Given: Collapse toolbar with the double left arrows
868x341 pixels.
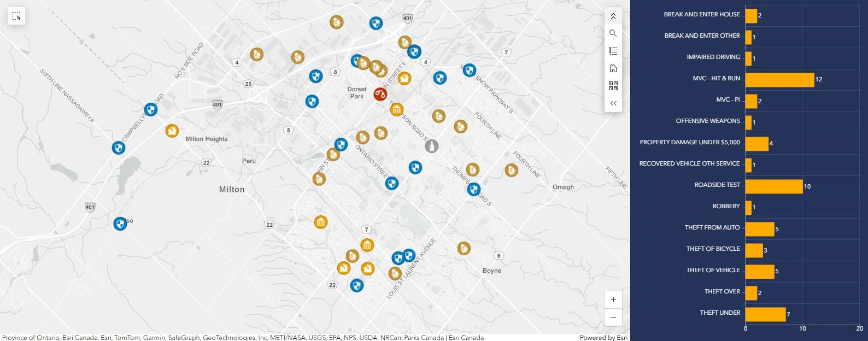Looking at the screenshot, I should [613, 103].
